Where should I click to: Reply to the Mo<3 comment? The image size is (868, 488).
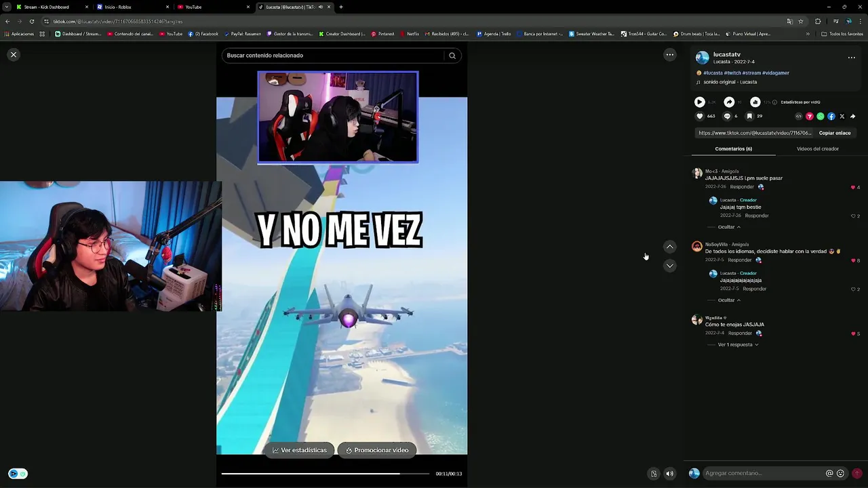742,187
